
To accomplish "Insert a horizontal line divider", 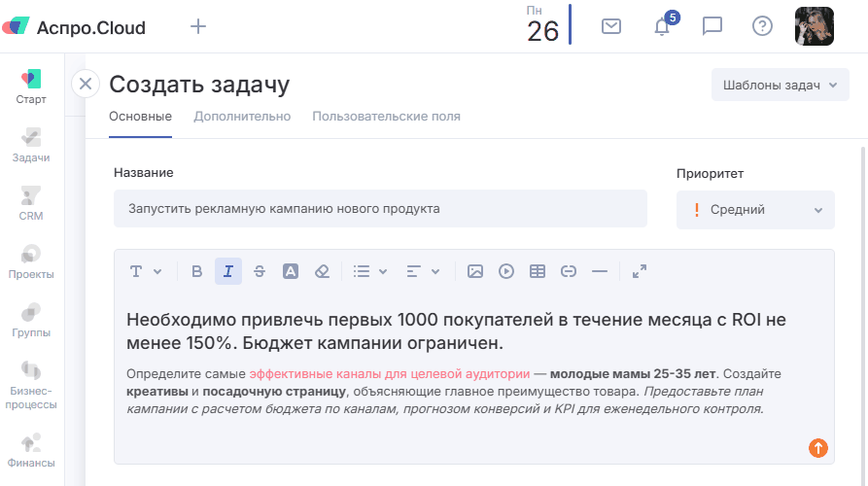I will [600, 271].
